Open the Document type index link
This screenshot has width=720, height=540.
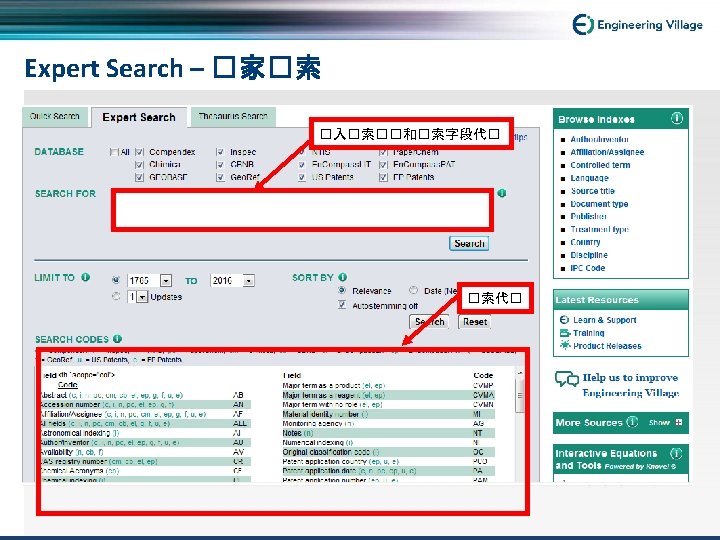pyautogui.click(x=599, y=203)
